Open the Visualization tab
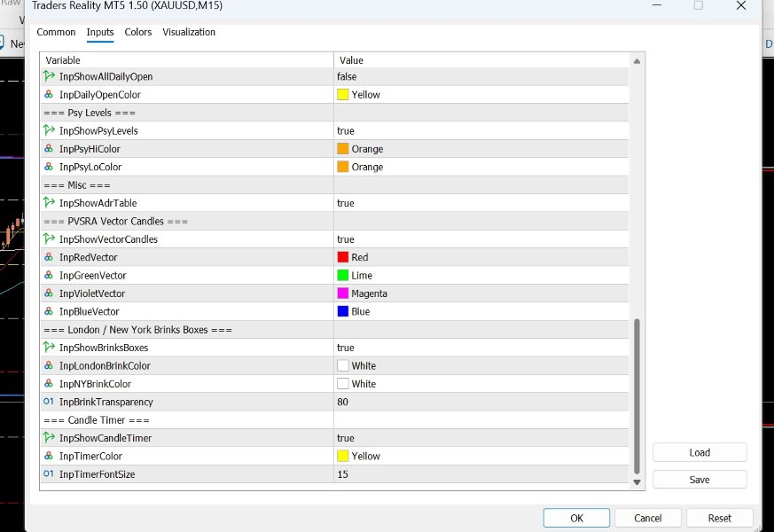Viewport: 774px width, 532px height. pos(189,32)
